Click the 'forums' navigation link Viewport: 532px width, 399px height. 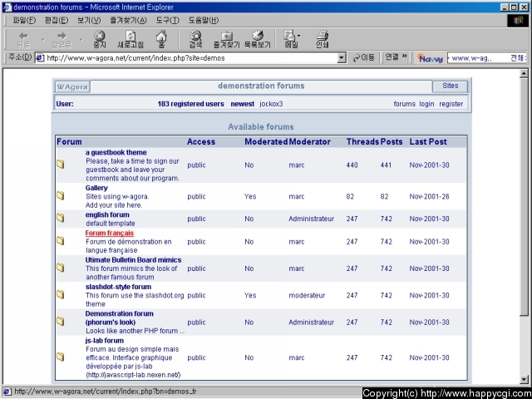(x=405, y=104)
